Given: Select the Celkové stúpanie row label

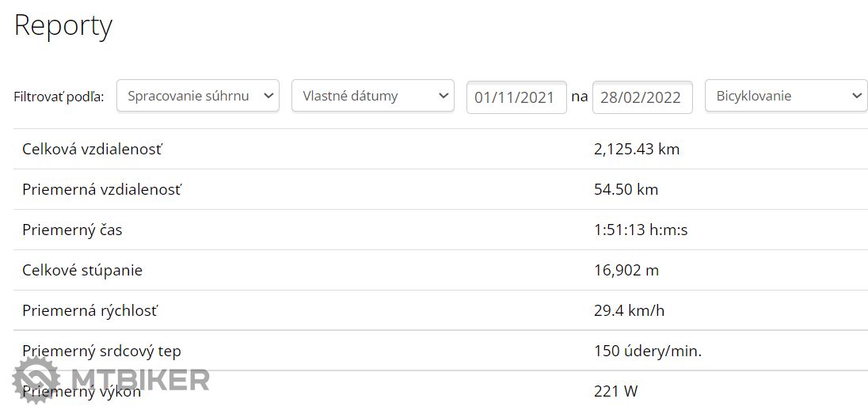Looking at the screenshot, I should point(82,270).
